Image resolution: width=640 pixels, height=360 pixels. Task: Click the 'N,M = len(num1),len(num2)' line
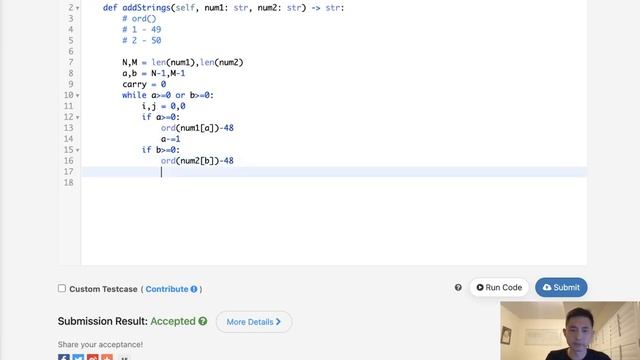point(182,62)
